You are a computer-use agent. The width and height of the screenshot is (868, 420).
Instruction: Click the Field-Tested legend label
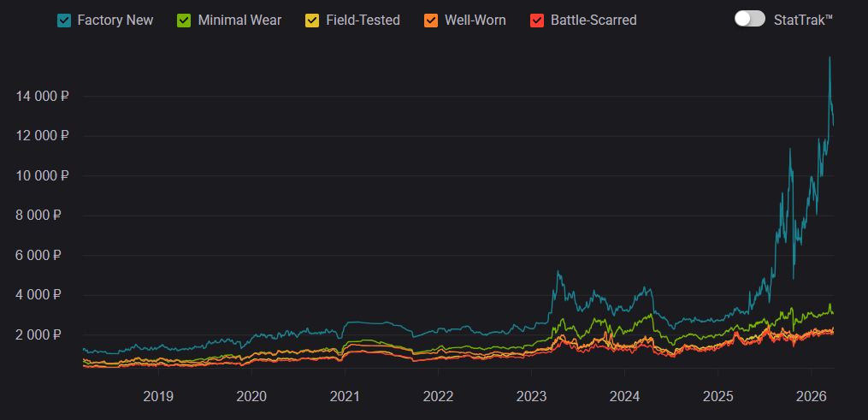tap(363, 20)
